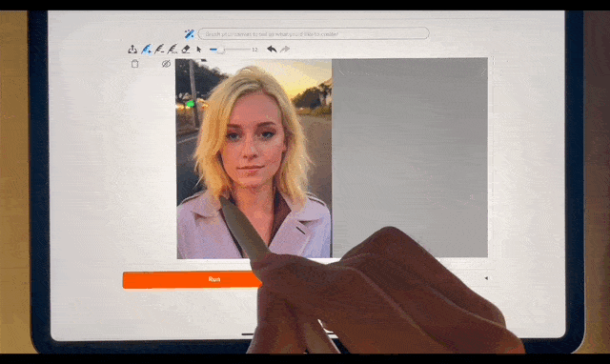Toggle the crossed-eye visibility icon
Image resolution: width=610 pixels, height=364 pixels.
(x=166, y=64)
